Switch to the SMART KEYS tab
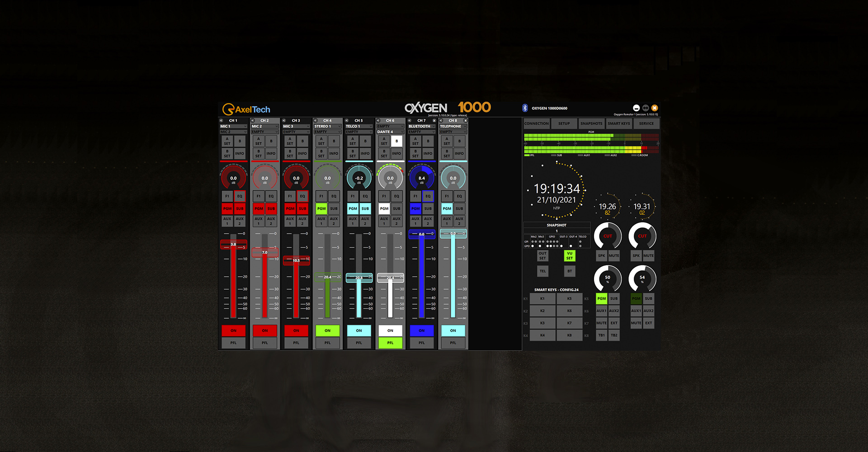868x452 pixels. click(619, 123)
